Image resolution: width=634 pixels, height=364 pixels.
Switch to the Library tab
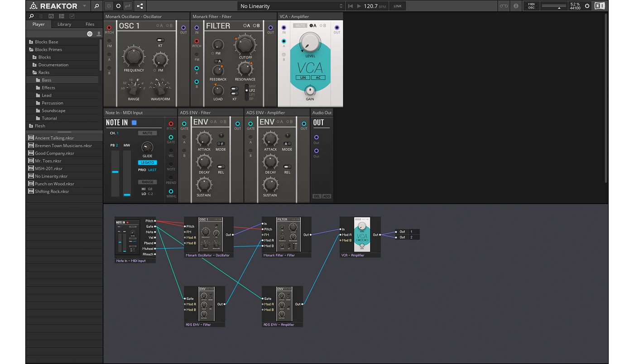tap(64, 24)
